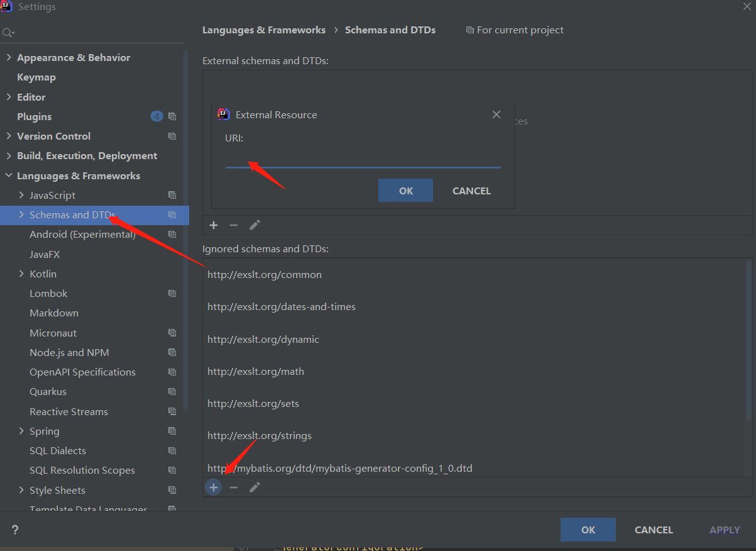756x551 pixels.
Task: Expand Build, Execution, Deployment section
Action: pos(9,156)
